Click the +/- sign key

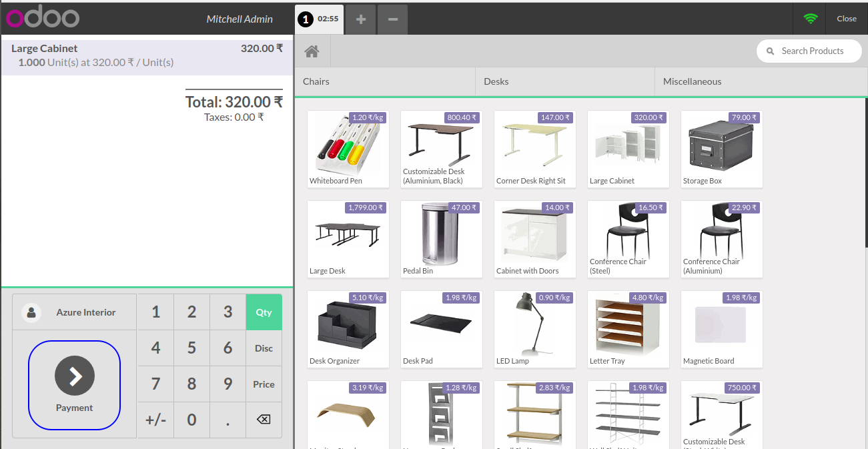coord(155,420)
